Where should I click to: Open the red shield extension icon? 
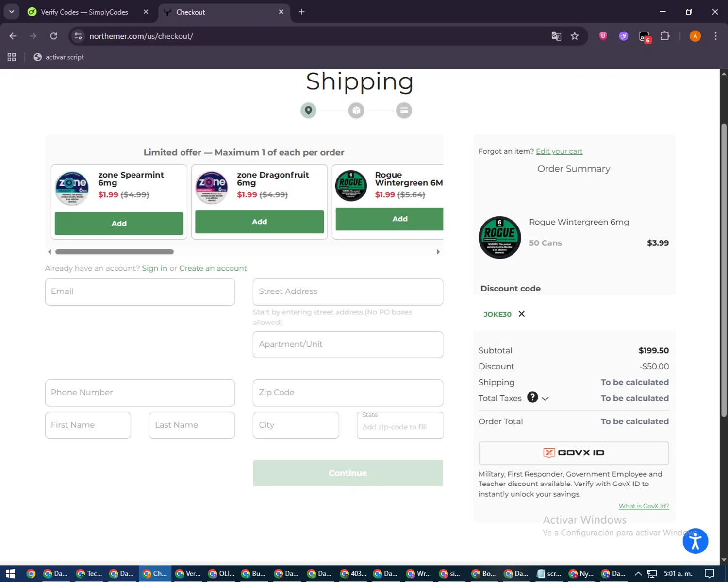coord(603,36)
